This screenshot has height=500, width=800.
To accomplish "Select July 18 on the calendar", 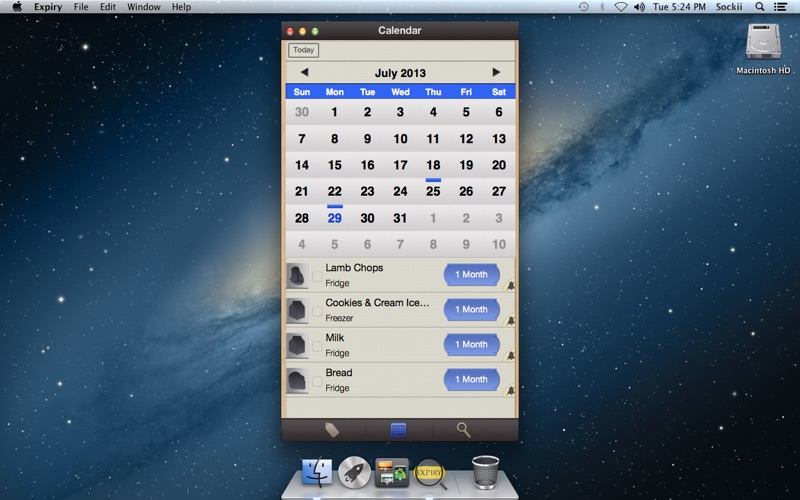I will [x=433, y=165].
